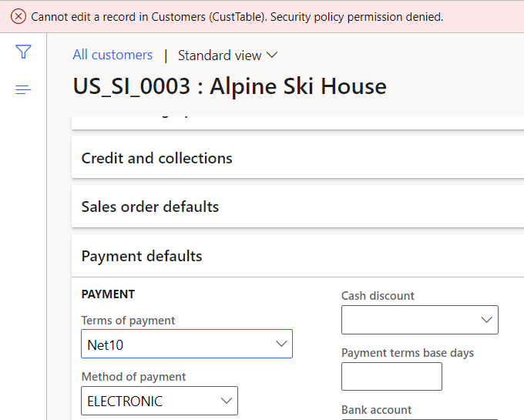Click the Terms of payment Net10 field
The width and height of the screenshot is (524, 420).
tap(186, 344)
